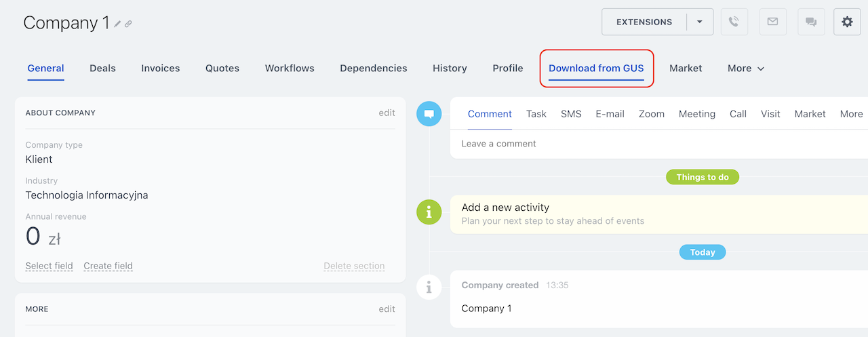Screen dimensions: 868x337
Task: Click the pencil icon beside Company 1
Action: click(x=117, y=24)
